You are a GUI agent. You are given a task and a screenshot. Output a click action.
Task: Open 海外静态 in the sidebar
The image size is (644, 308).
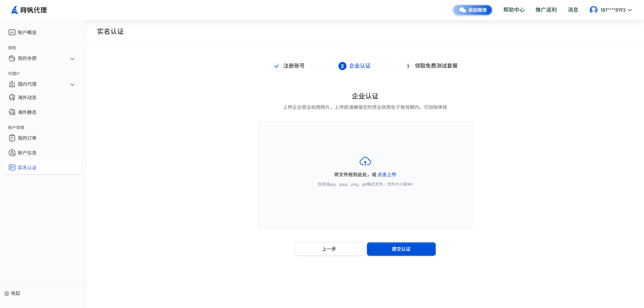pos(43,112)
